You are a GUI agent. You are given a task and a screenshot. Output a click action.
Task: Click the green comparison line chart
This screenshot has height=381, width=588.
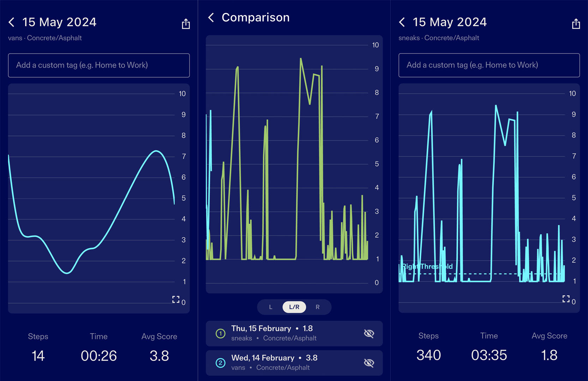[294, 164]
